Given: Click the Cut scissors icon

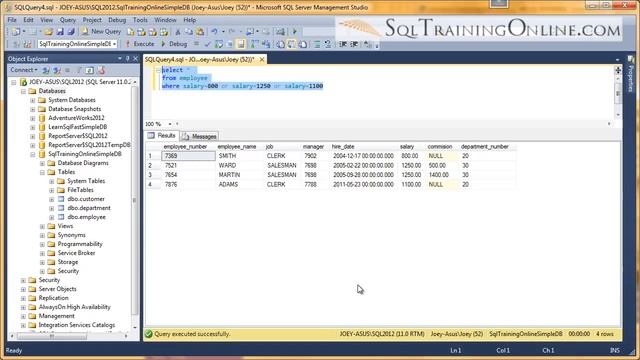Looking at the screenshot, I should click(x=178, y=31).
